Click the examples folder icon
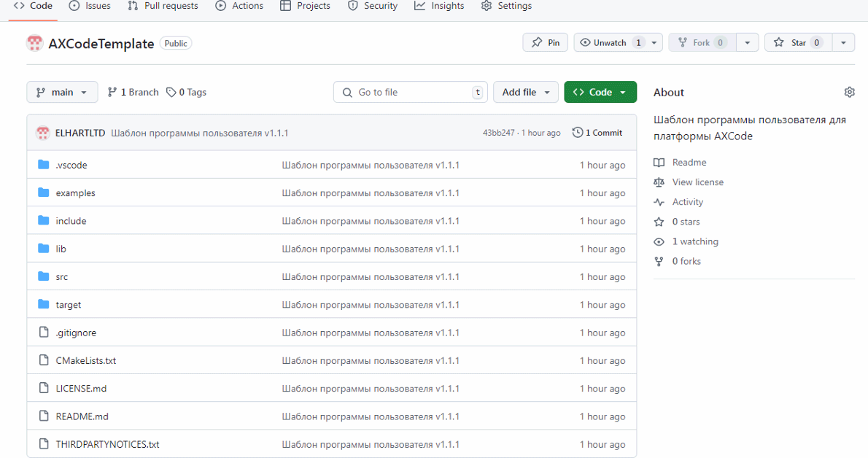 [x=44, y=193]
